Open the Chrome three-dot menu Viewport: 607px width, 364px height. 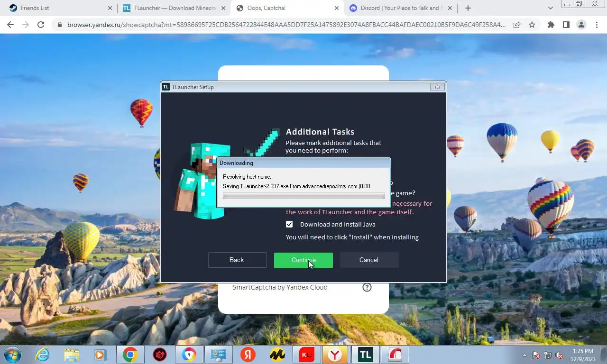coord(597,25)
